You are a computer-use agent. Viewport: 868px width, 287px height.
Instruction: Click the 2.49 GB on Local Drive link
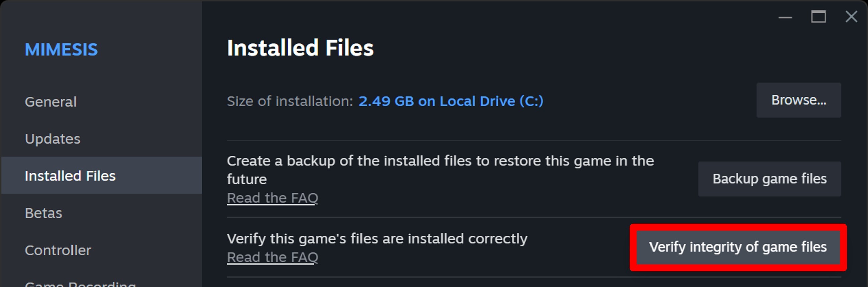tap(451, 101)
